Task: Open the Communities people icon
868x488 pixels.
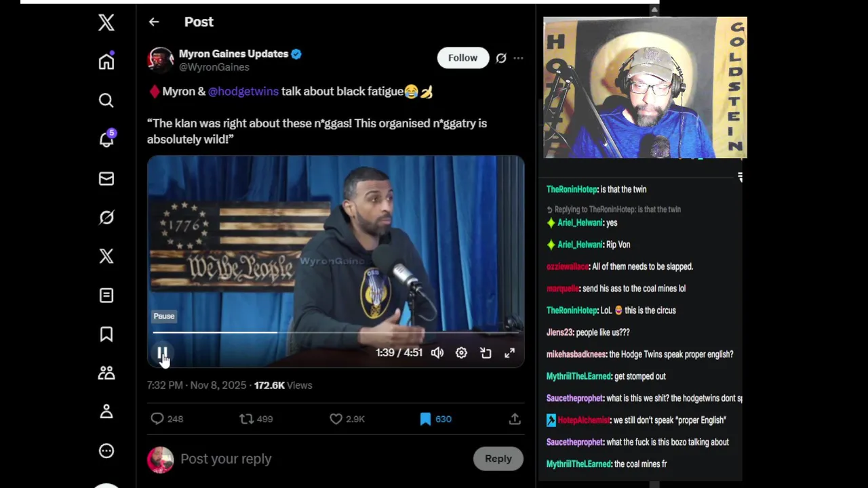Action: pyautogui.click(x=106, y=373)
